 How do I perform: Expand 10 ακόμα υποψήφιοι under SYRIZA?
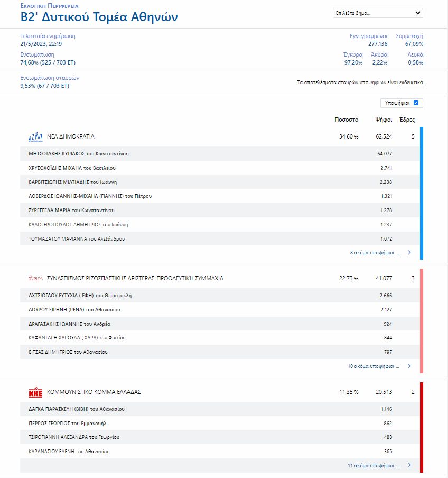pyautogui.click(x=373, y=366)
